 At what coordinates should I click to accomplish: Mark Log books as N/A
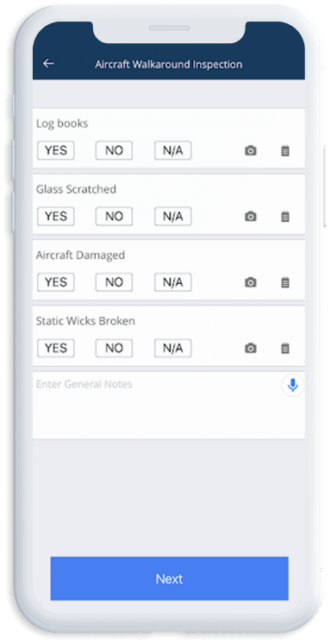click(172, 150)
